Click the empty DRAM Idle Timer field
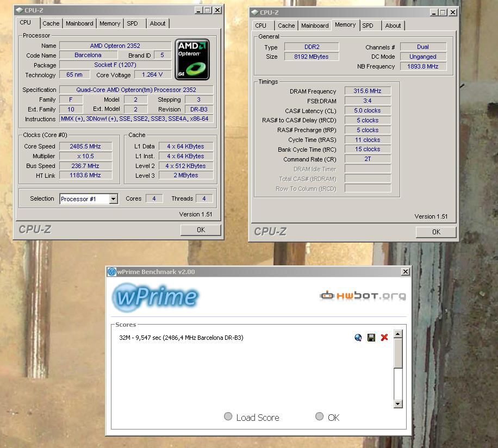Viewport: 498px width, 448px height. coord(368,169)
